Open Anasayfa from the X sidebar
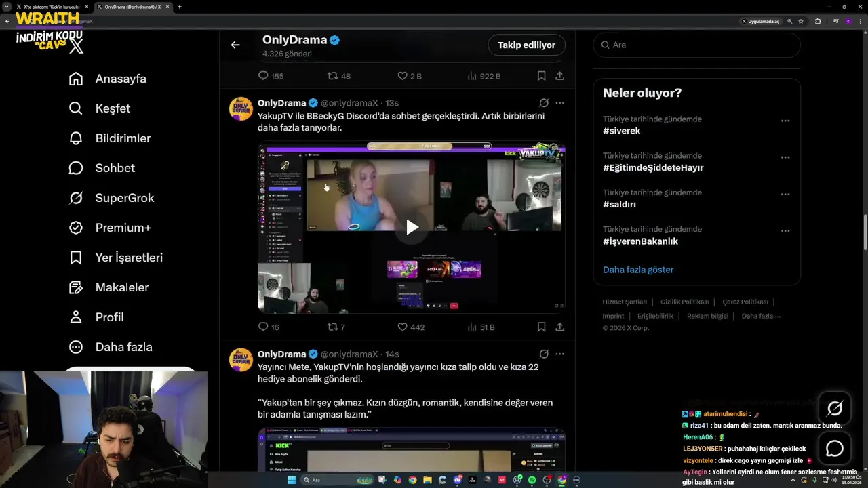The width and height of the screenshot is (868, 488). click(108, 79)
